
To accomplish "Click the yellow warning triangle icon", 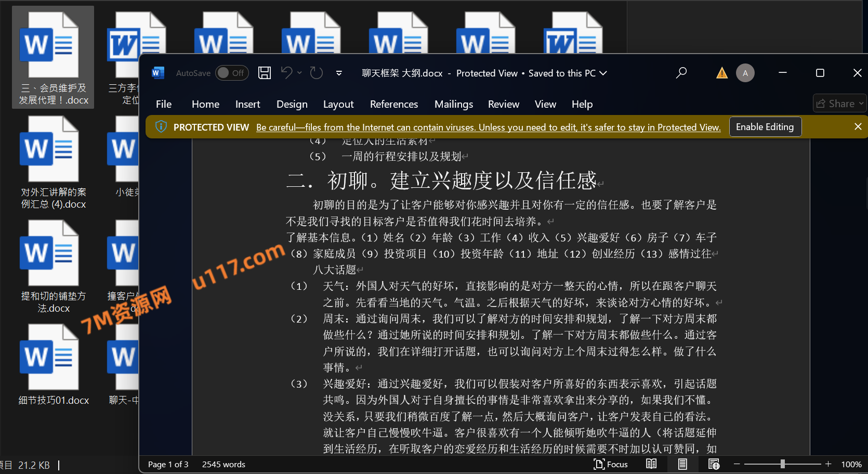I will click(721, 73).
